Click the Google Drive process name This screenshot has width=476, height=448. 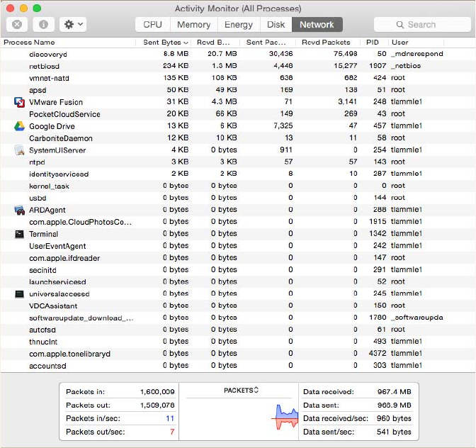(52, 126)
